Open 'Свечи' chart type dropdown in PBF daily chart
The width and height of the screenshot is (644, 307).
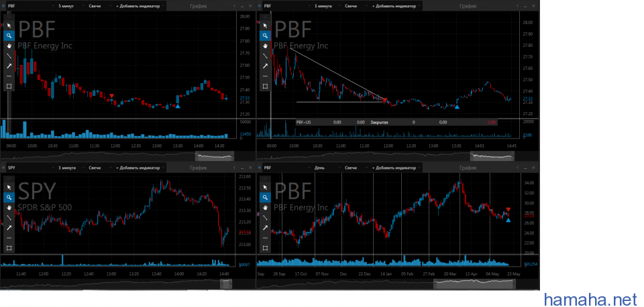point(356,168)
